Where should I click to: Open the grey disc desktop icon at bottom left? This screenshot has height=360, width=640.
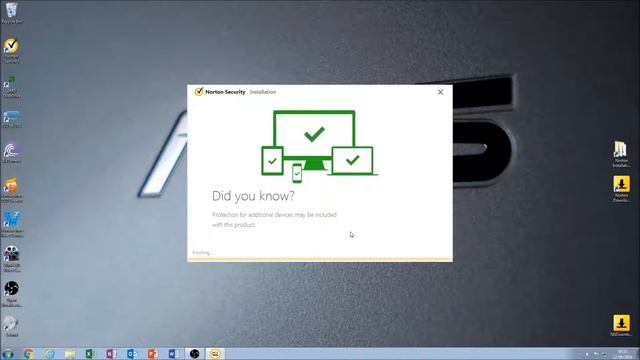click(11, 326)
